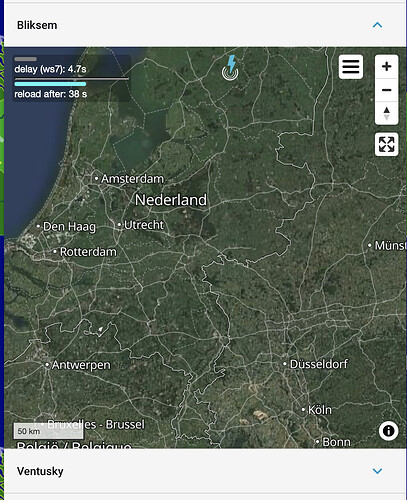The width and height of the screenshot is (407, 500).
Task: Click the blue lightning strike marker
Action: point(231,68)
